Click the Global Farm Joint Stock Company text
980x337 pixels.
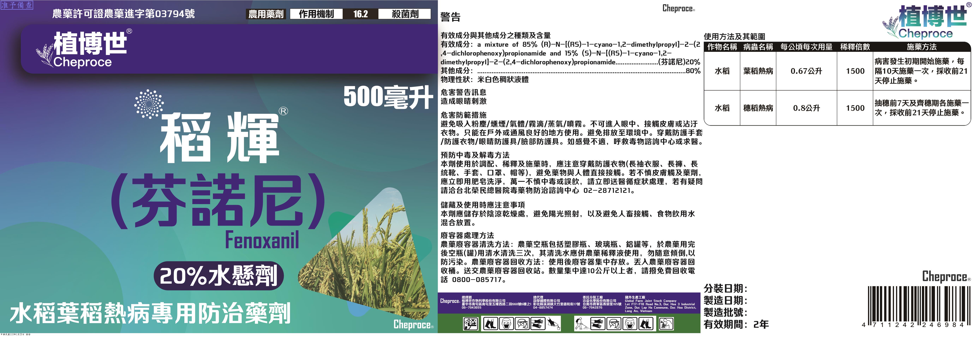651,301
